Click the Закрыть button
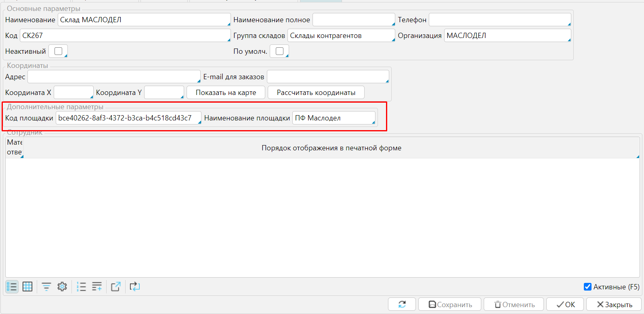 click(614, 304)
